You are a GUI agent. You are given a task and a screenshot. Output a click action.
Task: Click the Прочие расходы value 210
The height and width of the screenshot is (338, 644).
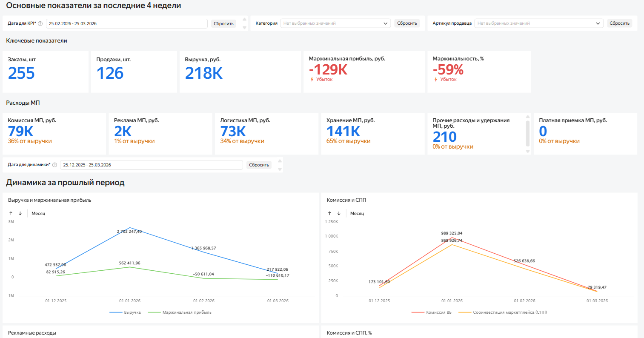pos(445,137)
